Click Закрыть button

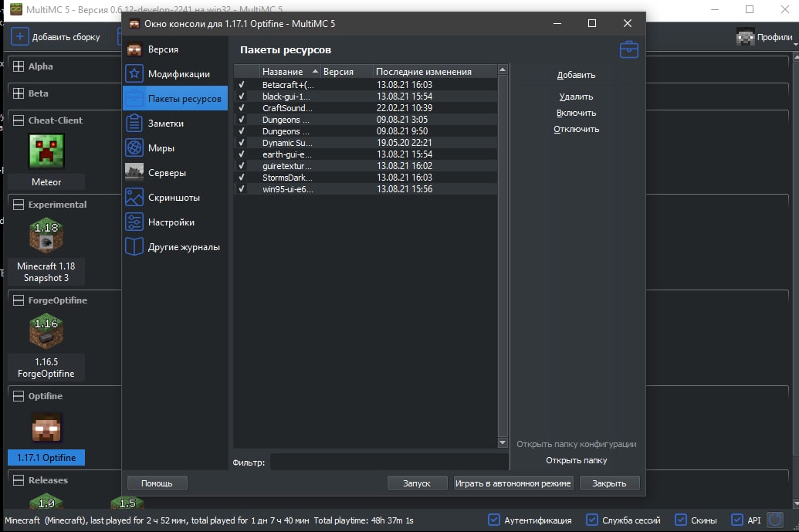pos(609,483)
